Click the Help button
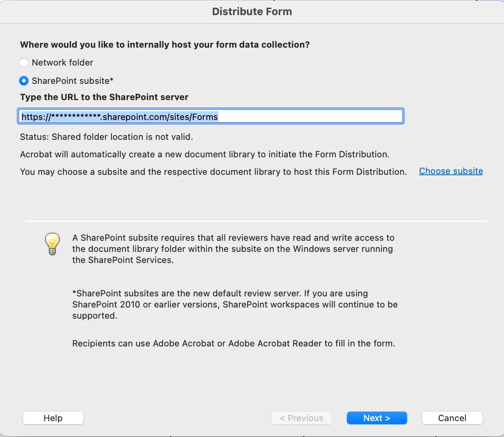This screenshot has width=504, height=437. 53,418
